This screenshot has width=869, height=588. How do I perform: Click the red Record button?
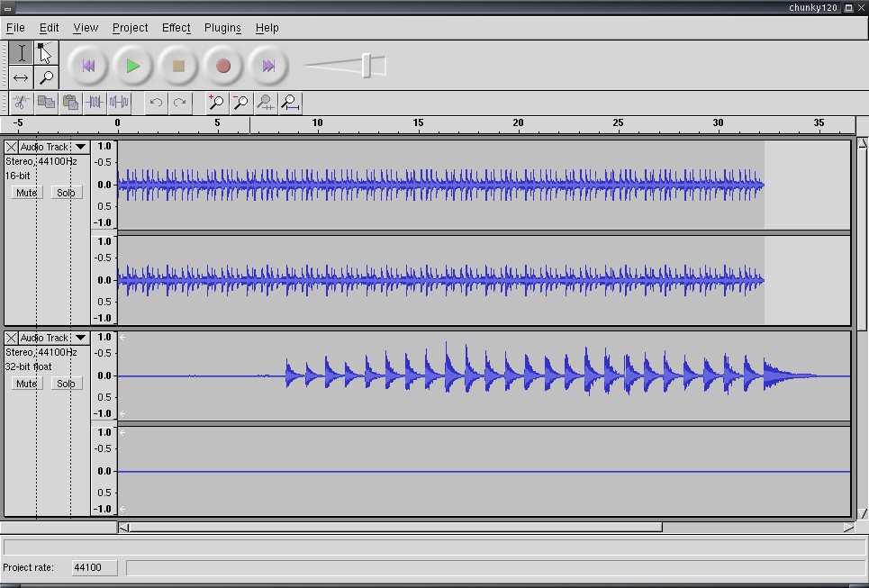(223, 66)
